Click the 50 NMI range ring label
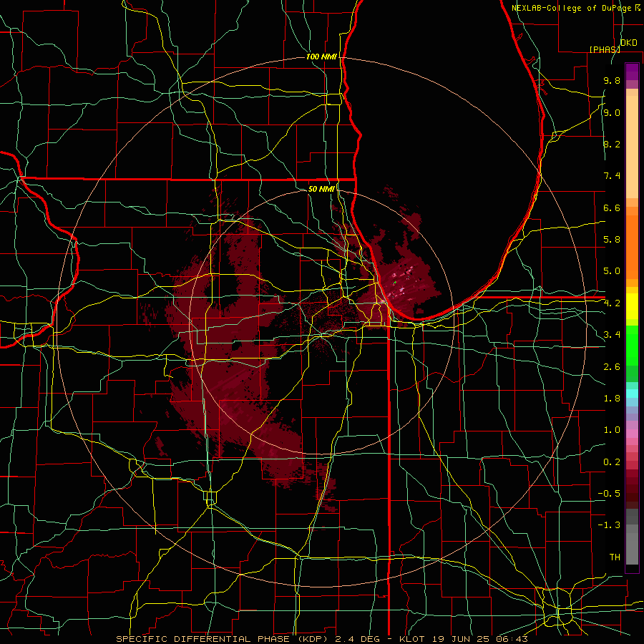Image resolution: width=644 pixels, height=644 pixels. coord(321,189)
